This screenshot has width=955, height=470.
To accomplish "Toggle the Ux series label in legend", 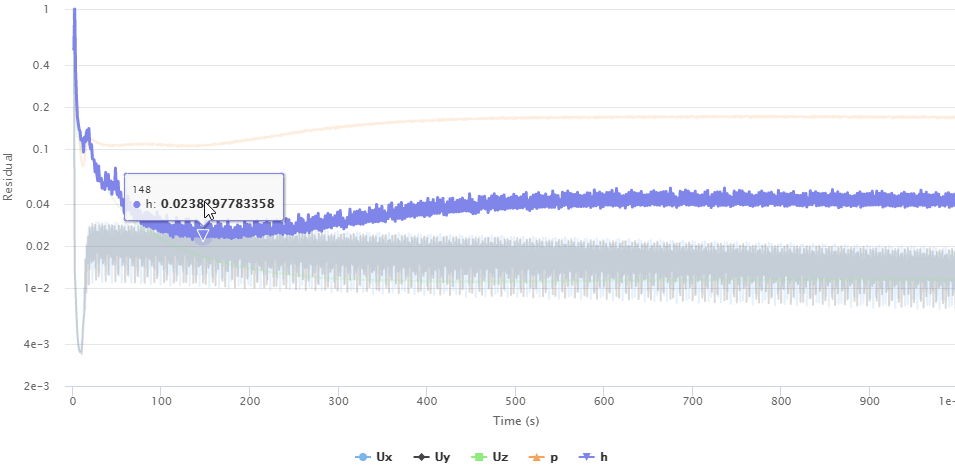I will point(384,457).
